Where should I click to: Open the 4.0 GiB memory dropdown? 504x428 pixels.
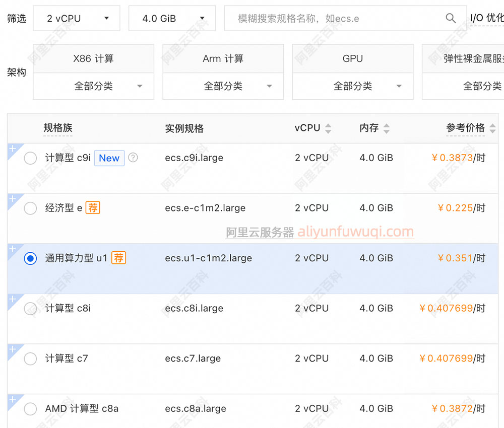point(172,18)
